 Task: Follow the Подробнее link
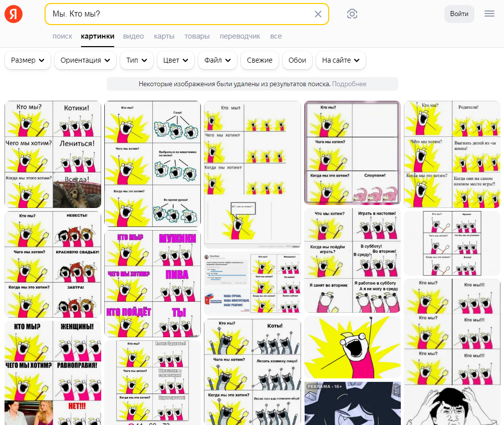click(349, 84)
